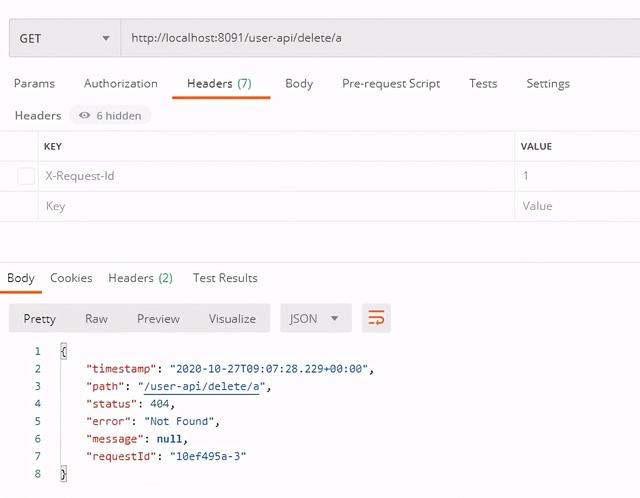Screen dimensions: 640x498
Task: Open the request Body tab
Action: tap(299, 84)
